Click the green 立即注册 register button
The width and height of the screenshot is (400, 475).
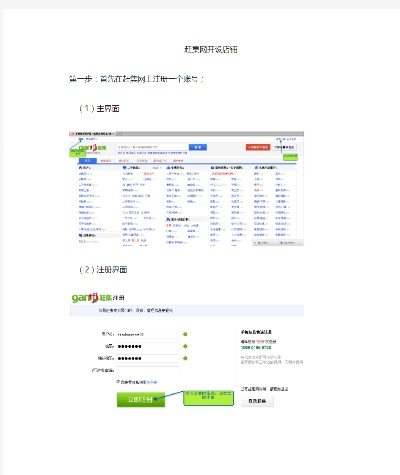coord(141,399)
